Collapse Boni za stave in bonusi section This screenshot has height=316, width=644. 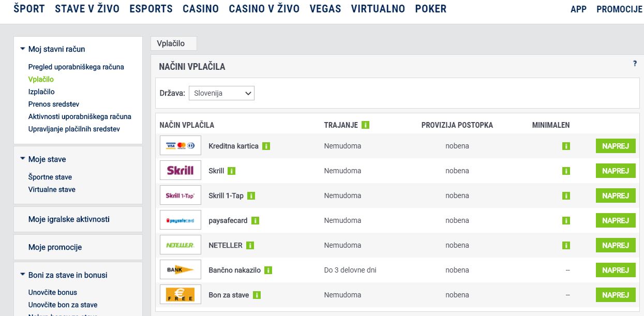pyautogui.click(x=22, y=275)
